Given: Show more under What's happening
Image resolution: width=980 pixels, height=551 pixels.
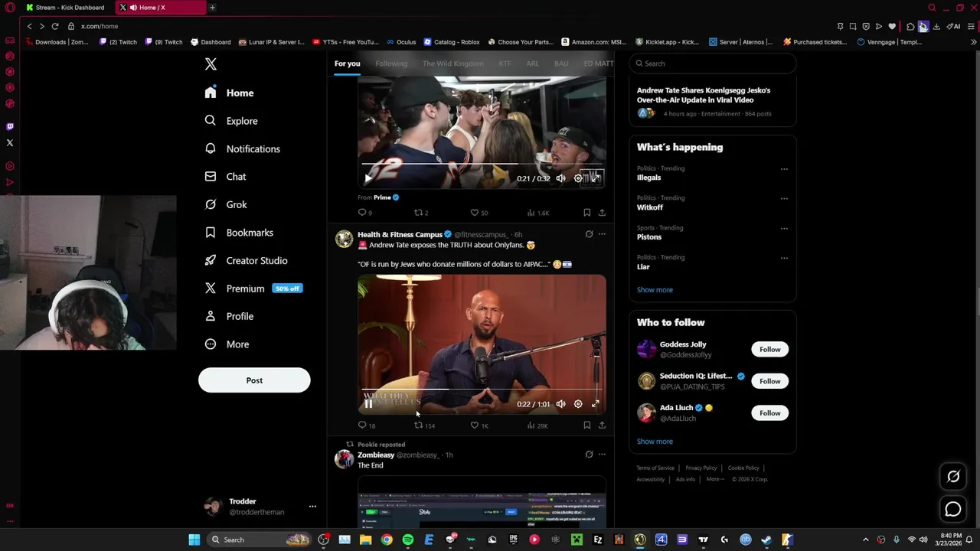Looking at the screenshot, I should click(x=655, y=290).
